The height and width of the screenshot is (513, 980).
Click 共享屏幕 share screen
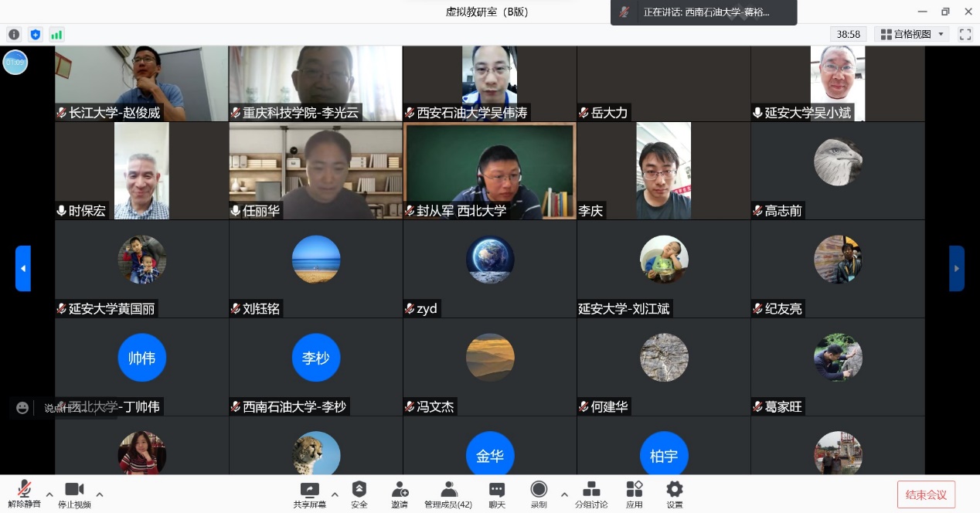coord(309,494)
